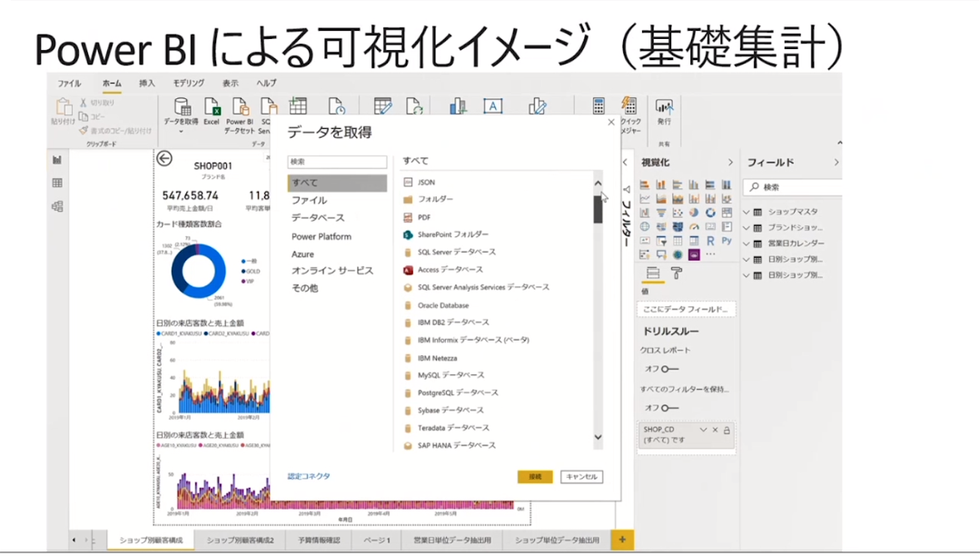Click the Get Data dialog scrollbar thumb

click(599, 209)
